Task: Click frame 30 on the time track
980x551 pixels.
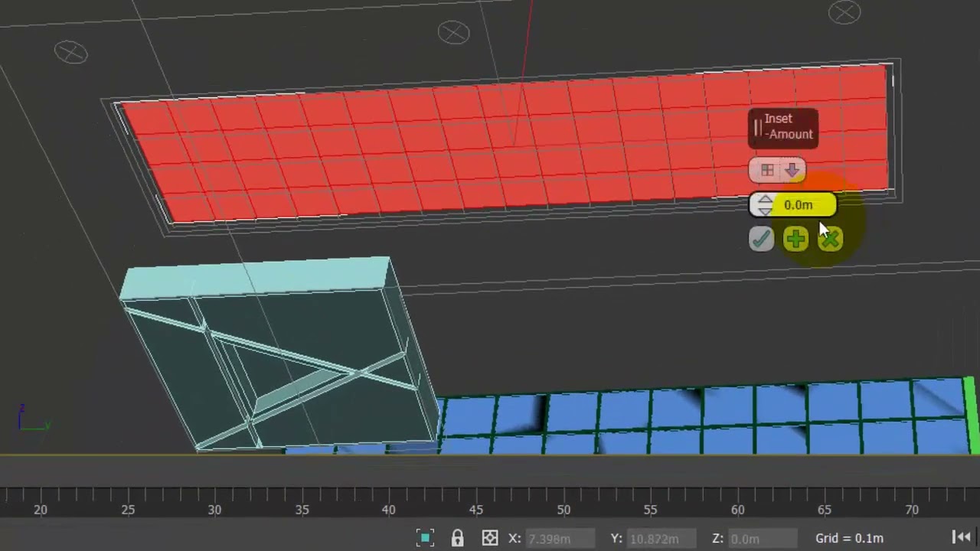Action: [214, 510]
